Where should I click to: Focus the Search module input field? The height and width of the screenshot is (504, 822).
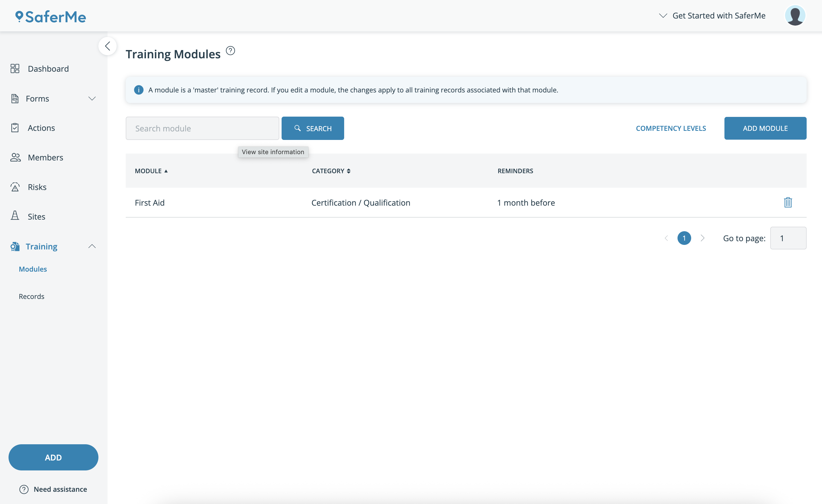click(x=202, y=129)
